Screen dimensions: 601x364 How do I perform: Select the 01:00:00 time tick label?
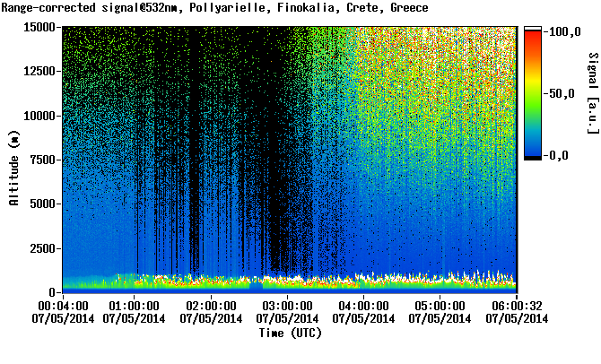click(138, 306)
